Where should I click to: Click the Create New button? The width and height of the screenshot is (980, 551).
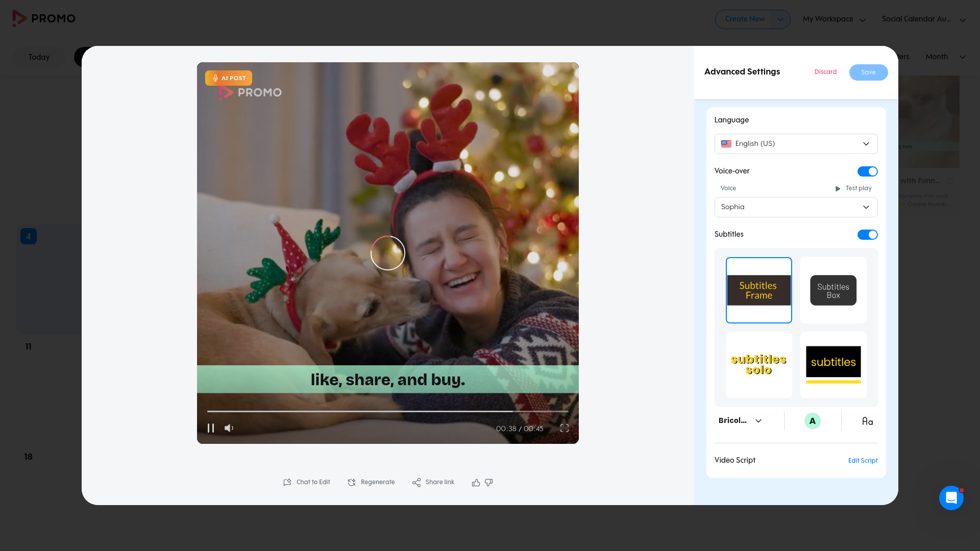point(745,19)
